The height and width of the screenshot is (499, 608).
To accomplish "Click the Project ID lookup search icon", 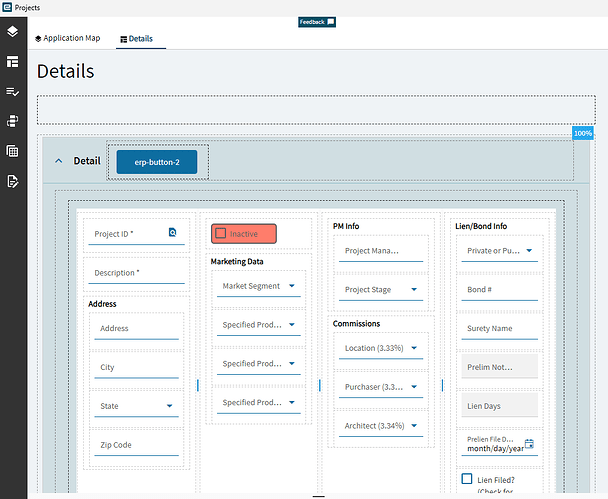I will [173, 232].
